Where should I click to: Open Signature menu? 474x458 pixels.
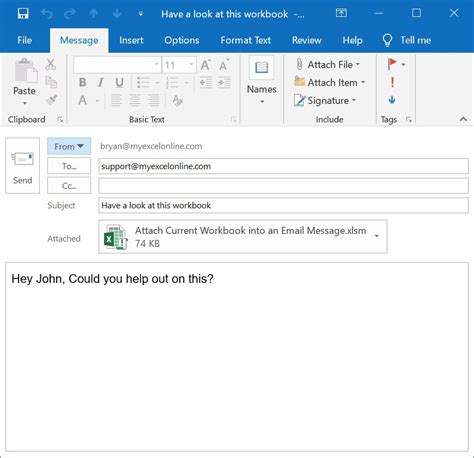tap(325, 100)
